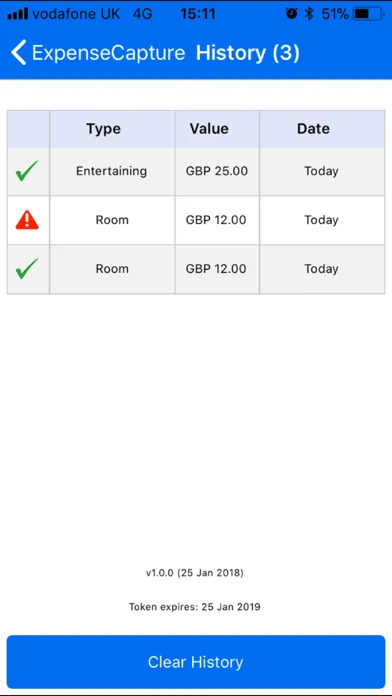Tap the battery icon in status bar
This screenshot has width=392, height=696.
(x=368, y=14)
